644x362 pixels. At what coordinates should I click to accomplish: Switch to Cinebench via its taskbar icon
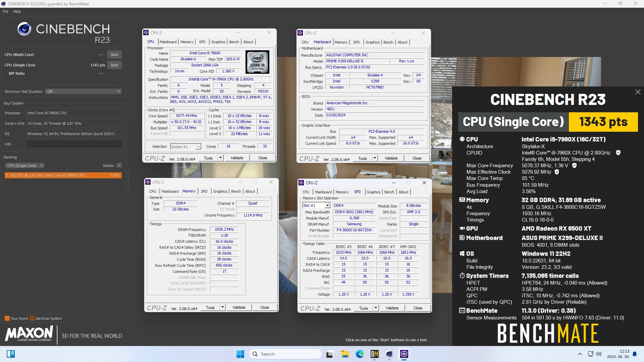tap(389, 354)
